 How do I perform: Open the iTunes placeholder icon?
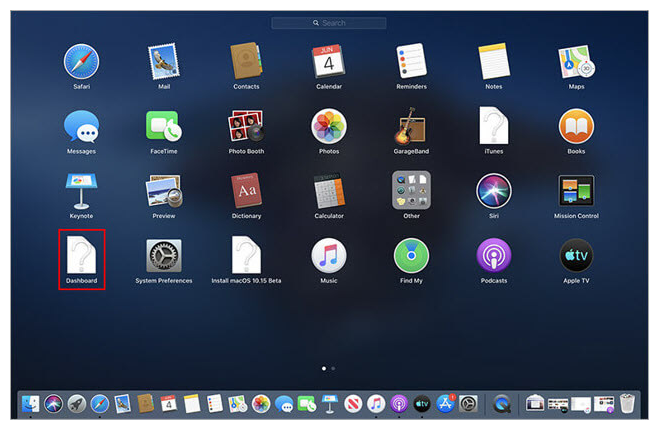(x=493, y=126)
